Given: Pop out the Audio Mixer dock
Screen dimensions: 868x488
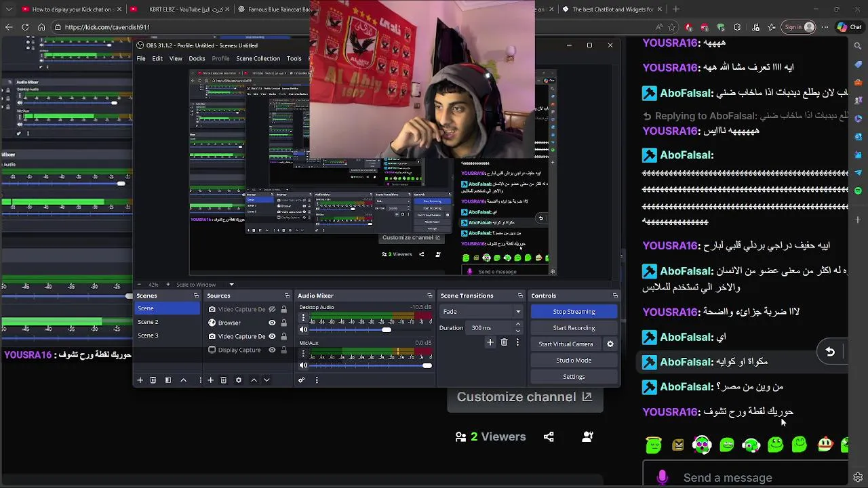Looking at the screenshot, I should tap(429, 296).
